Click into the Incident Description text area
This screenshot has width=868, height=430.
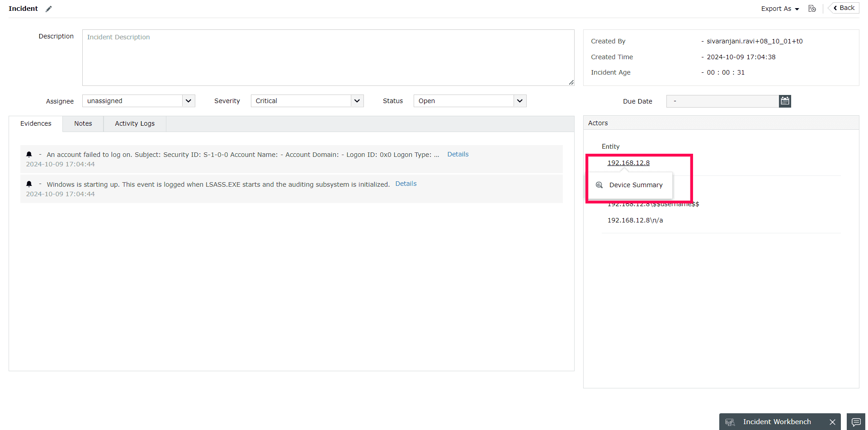click(328, 57)
